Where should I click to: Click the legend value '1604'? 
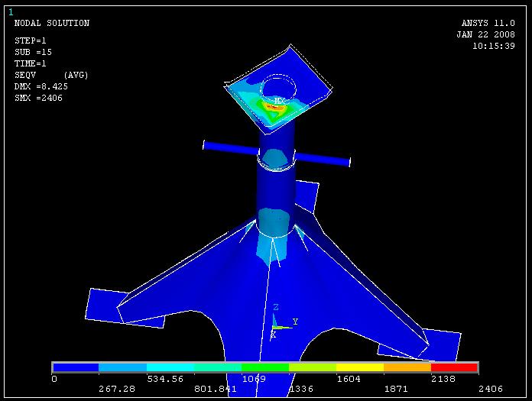pyautogui.click(x=349, y=379)
